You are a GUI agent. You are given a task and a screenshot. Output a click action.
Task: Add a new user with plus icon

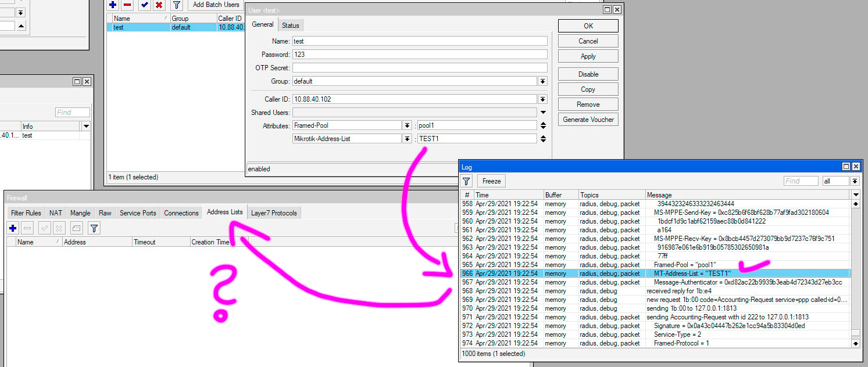pyautogui.click(x=113, y=5)
